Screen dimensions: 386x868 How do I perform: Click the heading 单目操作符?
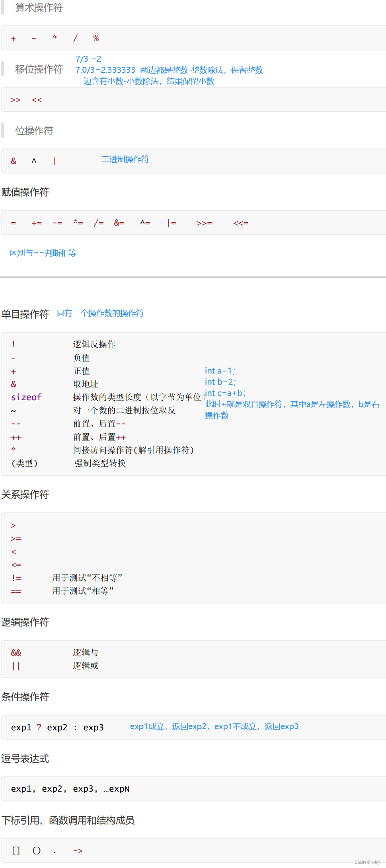pos(25,314)
